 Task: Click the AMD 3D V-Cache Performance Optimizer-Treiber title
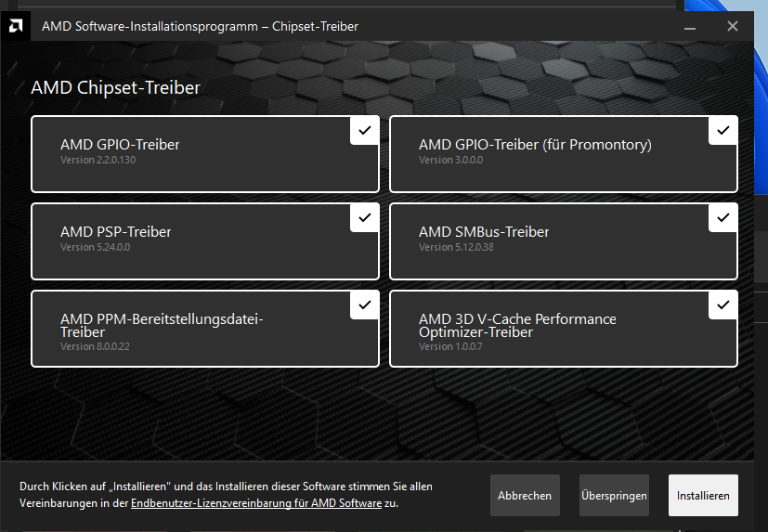[x=517, y=325]
